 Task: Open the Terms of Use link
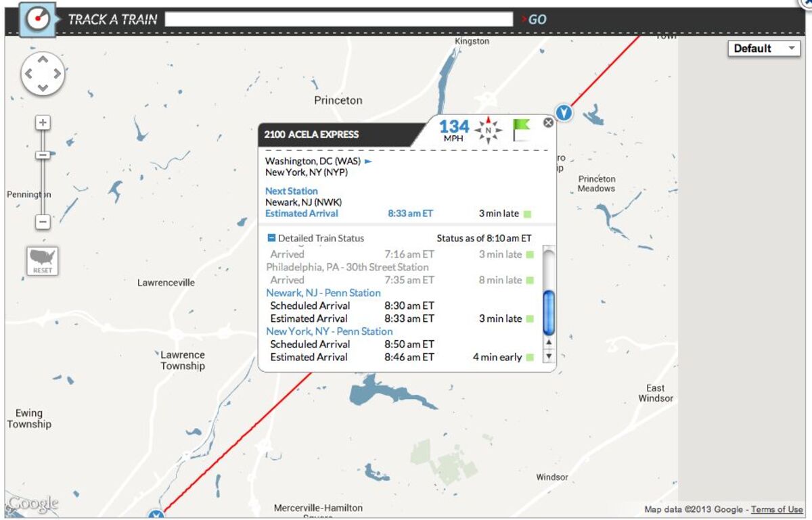777,510
